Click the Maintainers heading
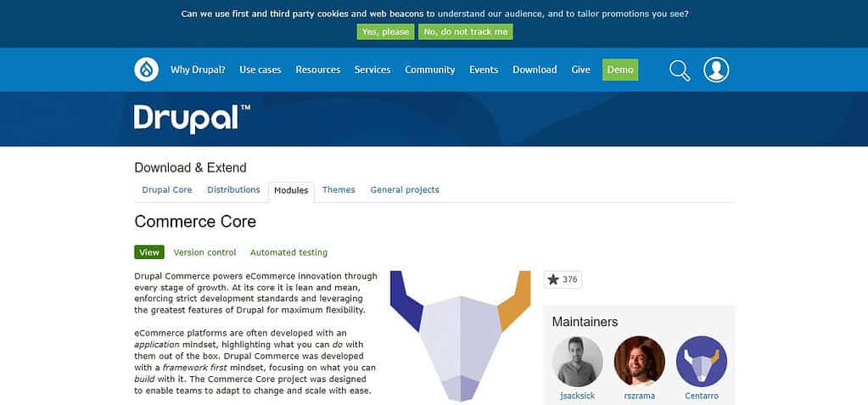The width and height of the screenshot is (868, 405). [x=585, y=322]
